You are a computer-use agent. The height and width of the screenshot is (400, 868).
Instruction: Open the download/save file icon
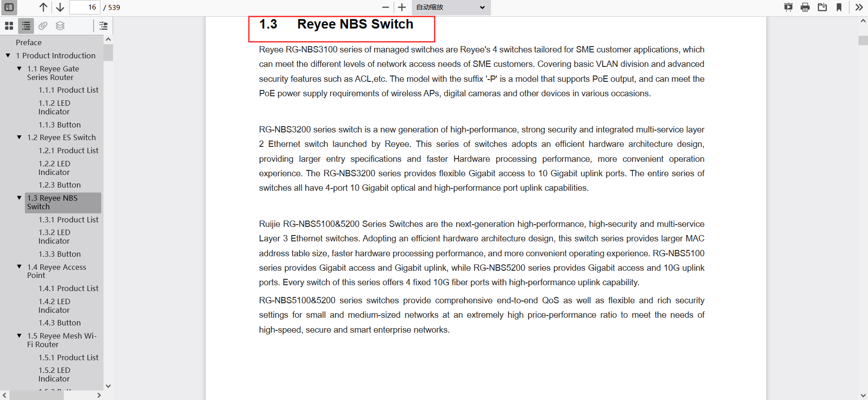(x=822, y=7)
